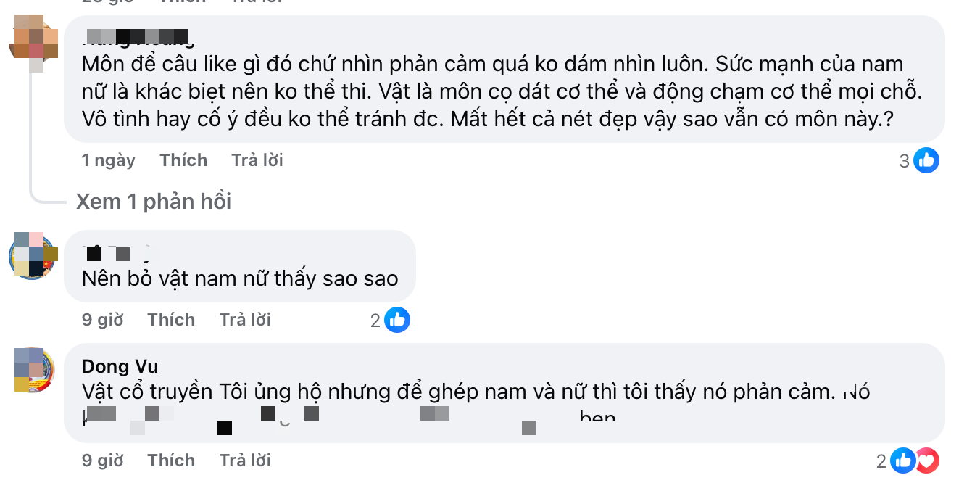Expand "Xem 1 phản hồi" replies
Screen dimensions: 980x483
pos(154,202)
